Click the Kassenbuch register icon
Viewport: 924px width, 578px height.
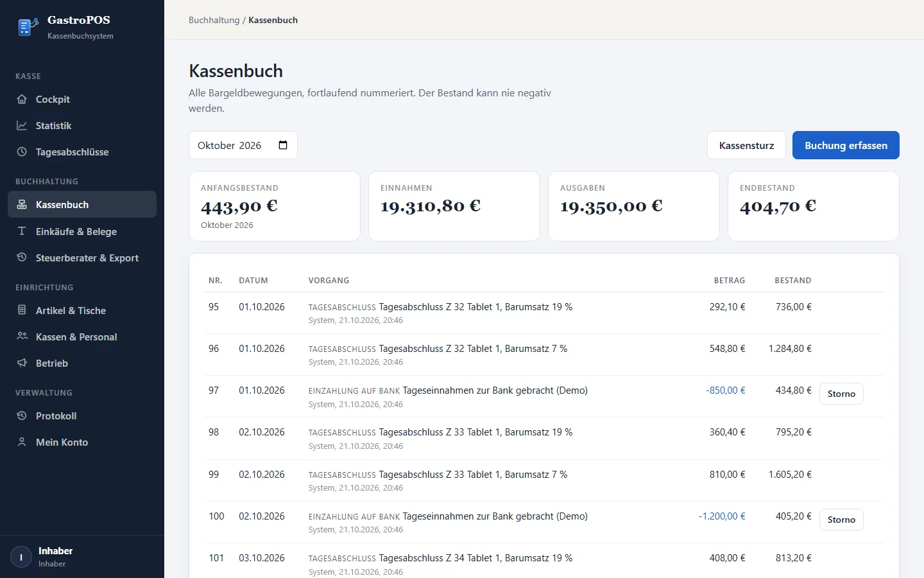tap(22, 205)
